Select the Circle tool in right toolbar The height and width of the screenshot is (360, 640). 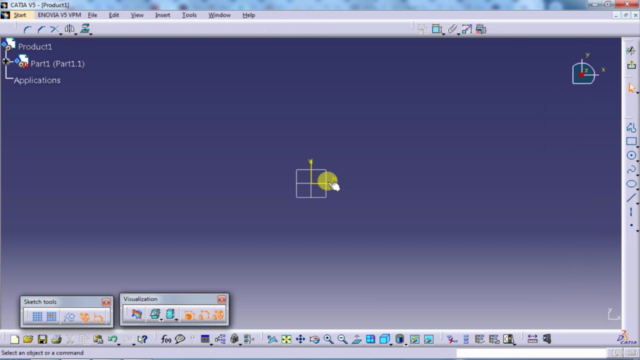[x=631, y=156]
